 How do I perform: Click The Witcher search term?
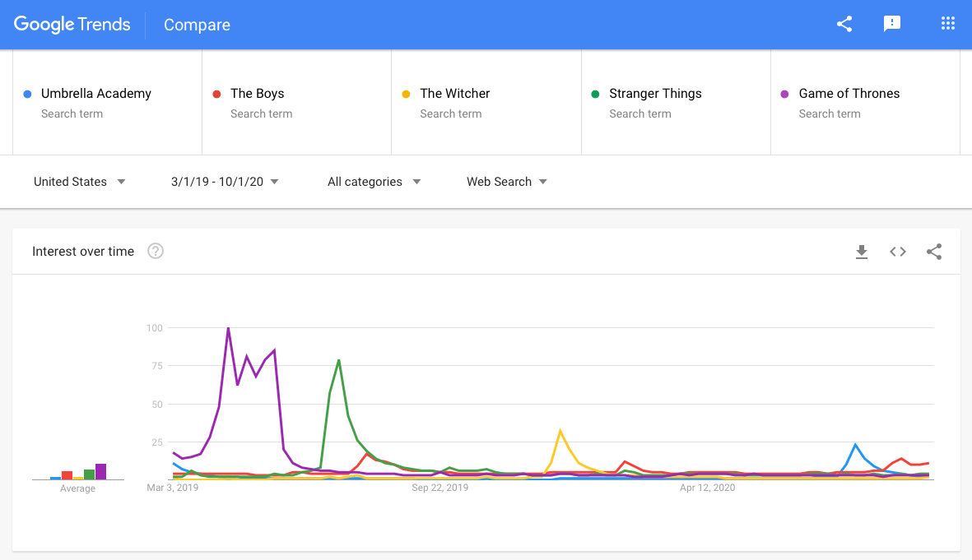[x=455, y=94]
